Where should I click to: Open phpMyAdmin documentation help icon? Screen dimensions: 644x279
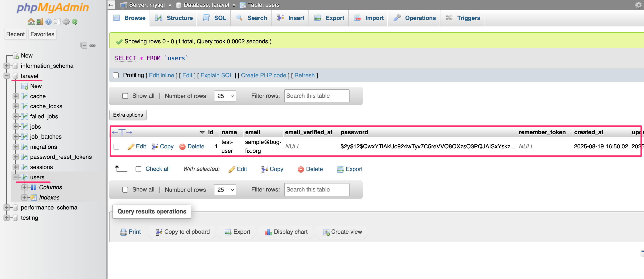[x=48, y=22]
